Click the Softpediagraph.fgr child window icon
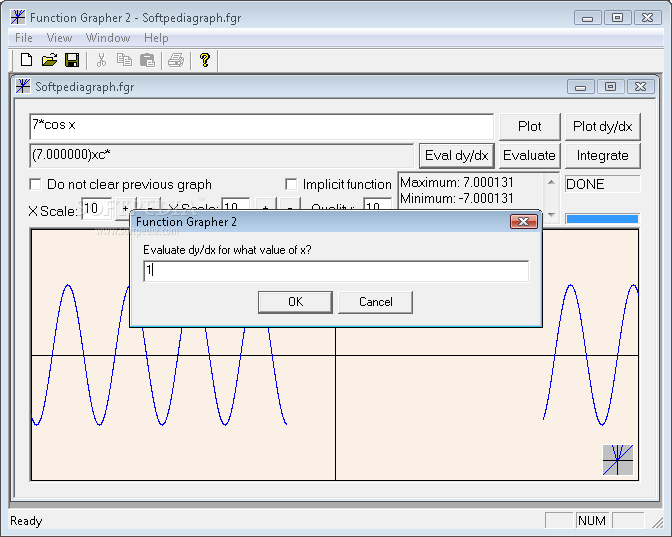672x537 pixels. (23, 87)
